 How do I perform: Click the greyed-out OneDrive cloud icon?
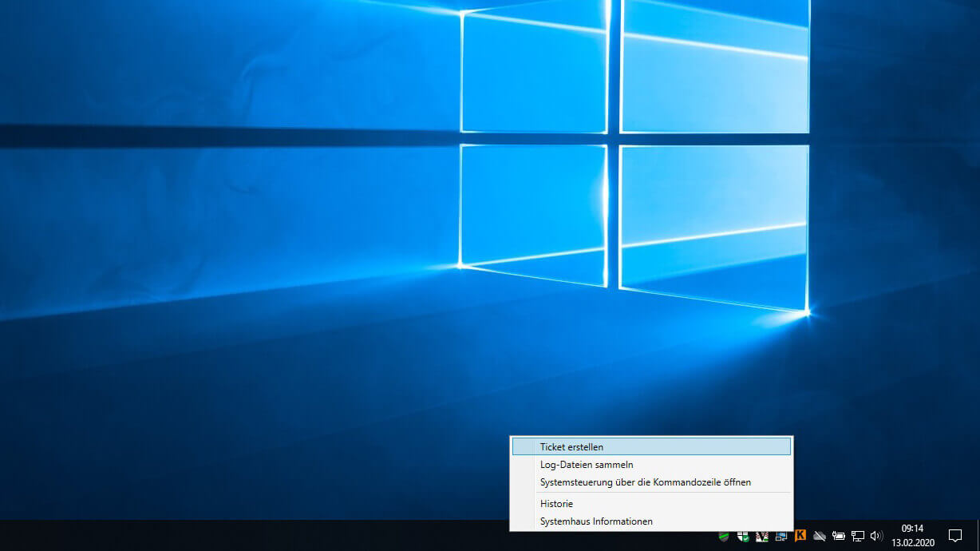point(819,536)
